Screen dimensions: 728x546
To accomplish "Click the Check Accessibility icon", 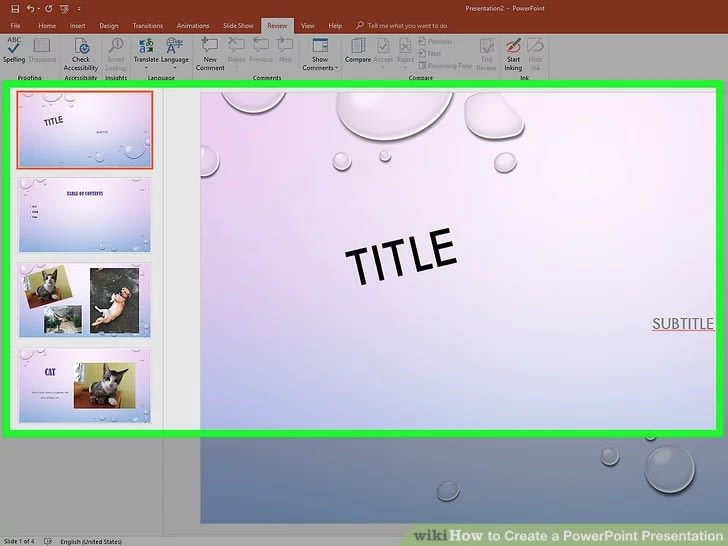I will pos(81,52).
